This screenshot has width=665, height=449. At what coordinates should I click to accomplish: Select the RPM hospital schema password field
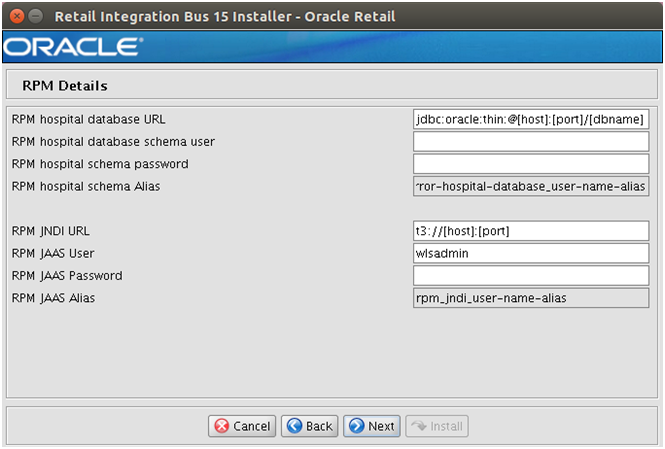tap(531, 164)
